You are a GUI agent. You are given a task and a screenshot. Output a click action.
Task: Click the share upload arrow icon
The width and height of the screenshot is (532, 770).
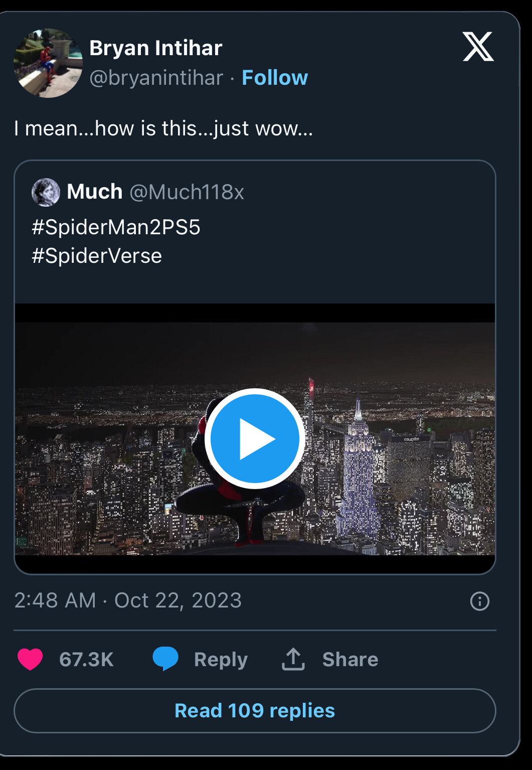pyautogui.click(x=293, y=659)
